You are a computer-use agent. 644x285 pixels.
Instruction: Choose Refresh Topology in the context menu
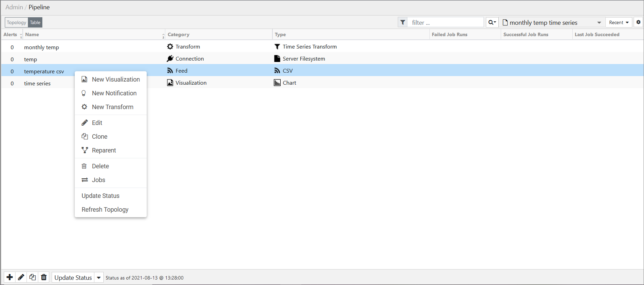click(111, 210)
